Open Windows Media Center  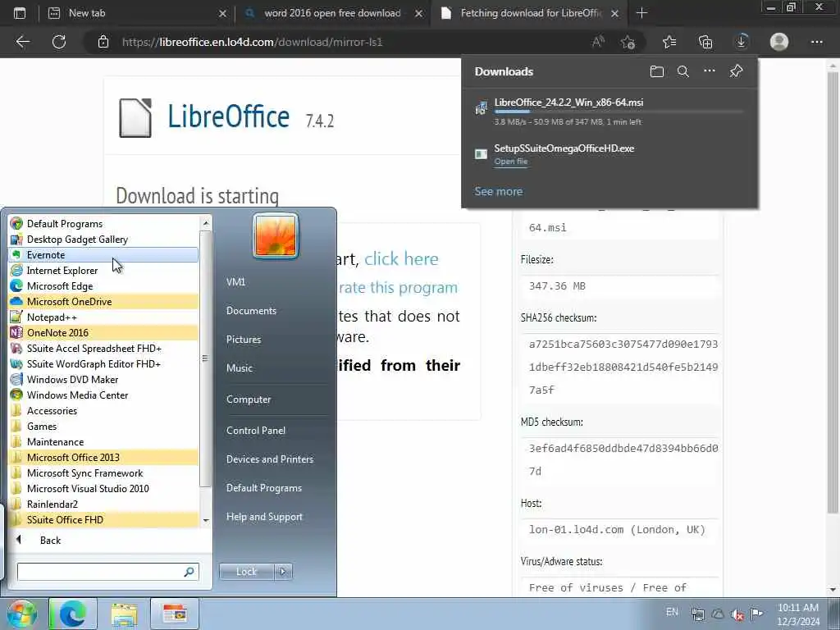(x=103, y=395)
